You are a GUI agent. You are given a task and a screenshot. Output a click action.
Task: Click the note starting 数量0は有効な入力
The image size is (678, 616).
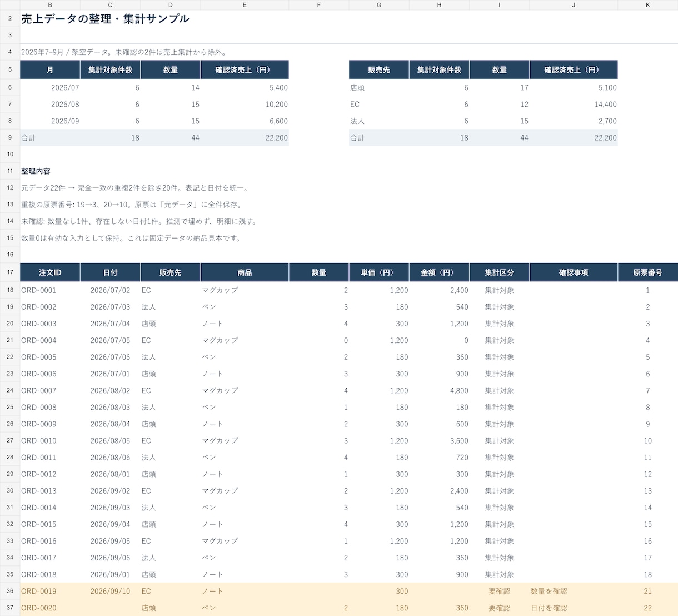(x=131, y=238)
